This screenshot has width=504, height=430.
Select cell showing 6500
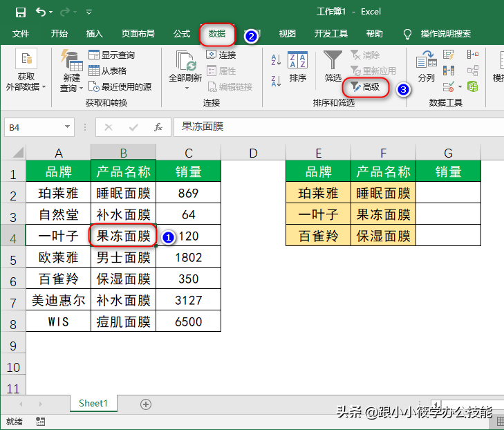pos(188,321)
